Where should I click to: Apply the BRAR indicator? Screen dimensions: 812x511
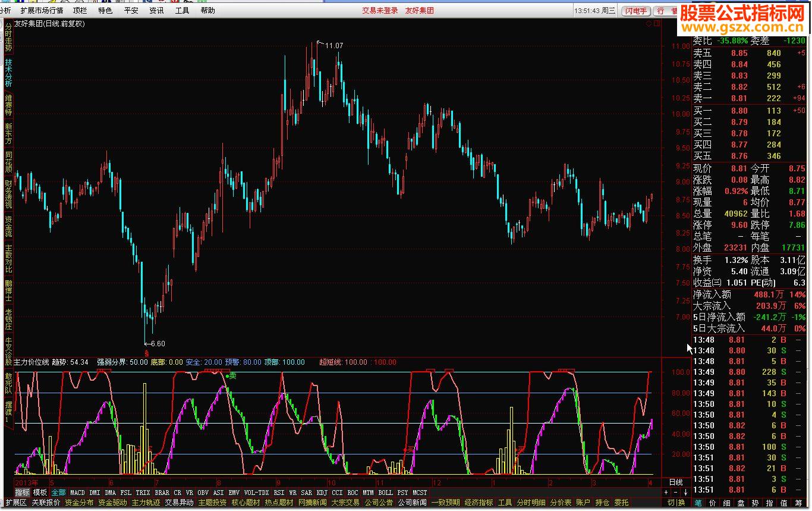(162, 493)
